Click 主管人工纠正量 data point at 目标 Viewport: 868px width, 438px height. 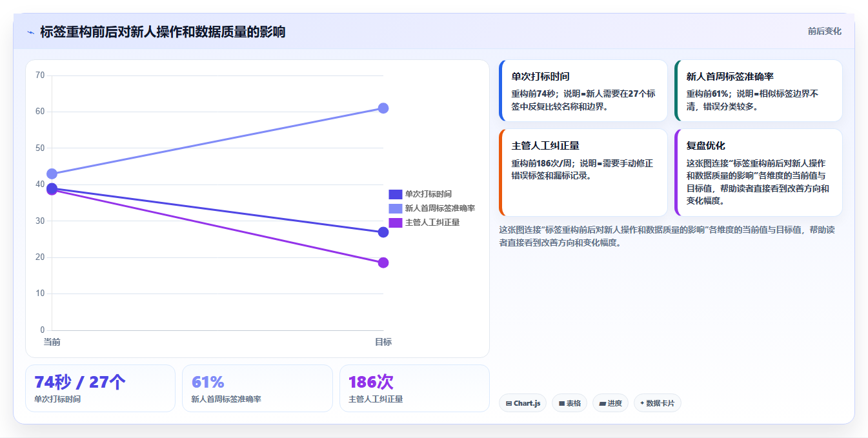tap(383, 263)
